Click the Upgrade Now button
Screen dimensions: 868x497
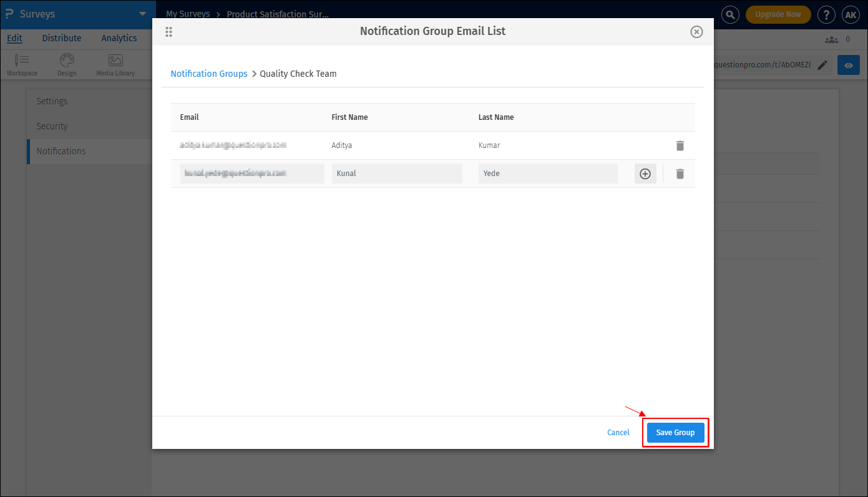pos(778,14)
